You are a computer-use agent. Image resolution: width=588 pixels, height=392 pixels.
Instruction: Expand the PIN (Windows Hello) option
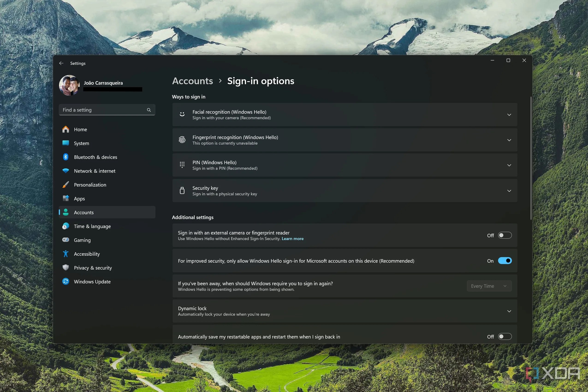tap(509, 165)
